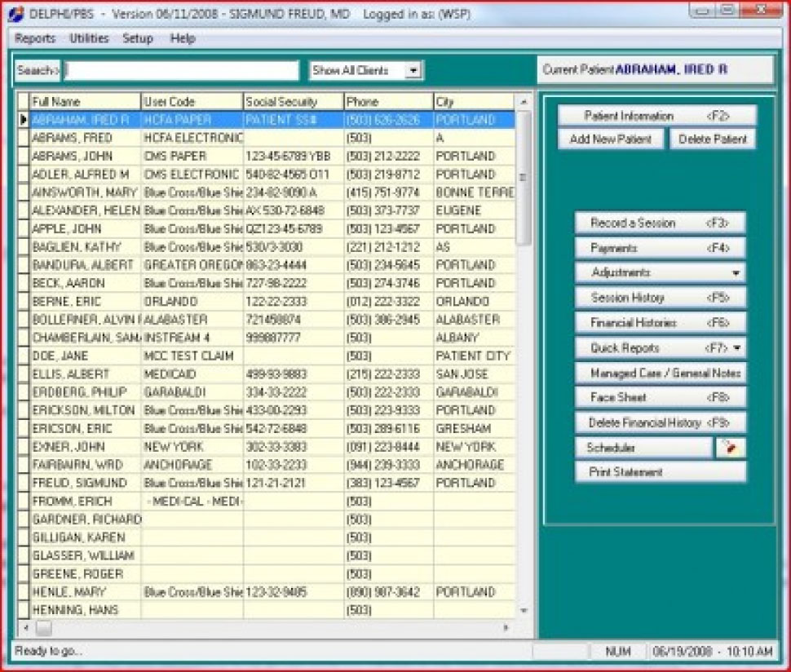Click Add New Patient button

611,139
